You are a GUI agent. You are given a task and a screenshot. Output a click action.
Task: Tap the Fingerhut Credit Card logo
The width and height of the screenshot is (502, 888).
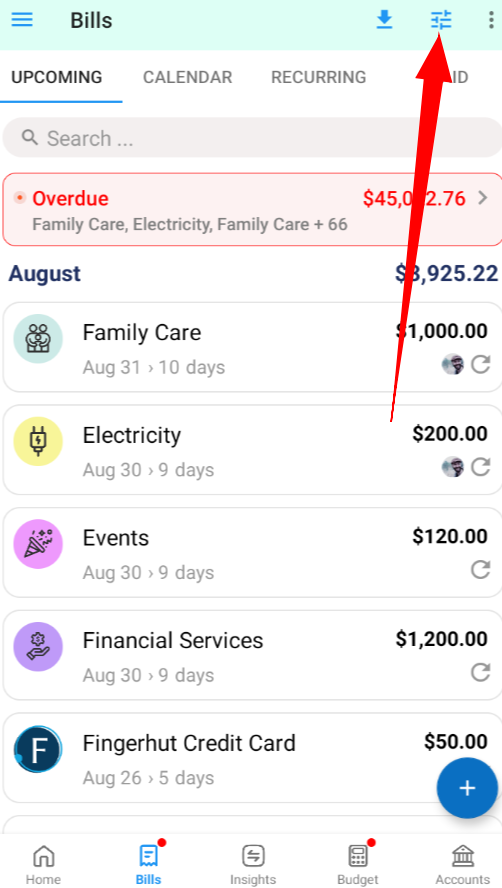pos(38,749)
